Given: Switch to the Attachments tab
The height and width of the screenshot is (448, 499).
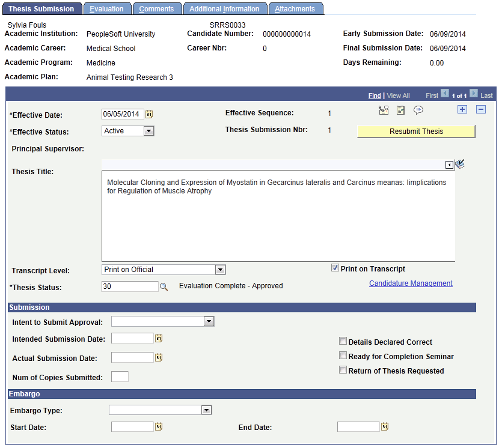Looking at the screenshot, I should 296,8.
